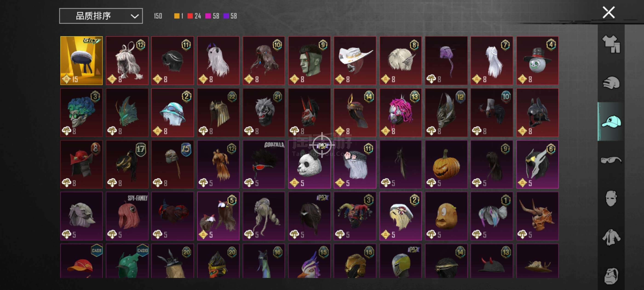Select the panda head mask item

(x=309, y=164)
